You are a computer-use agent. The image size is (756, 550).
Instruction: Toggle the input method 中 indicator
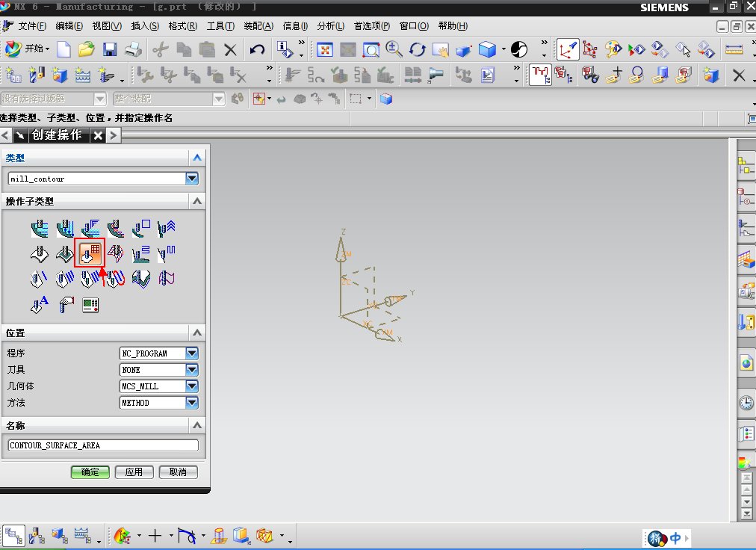tap(675, 537)
